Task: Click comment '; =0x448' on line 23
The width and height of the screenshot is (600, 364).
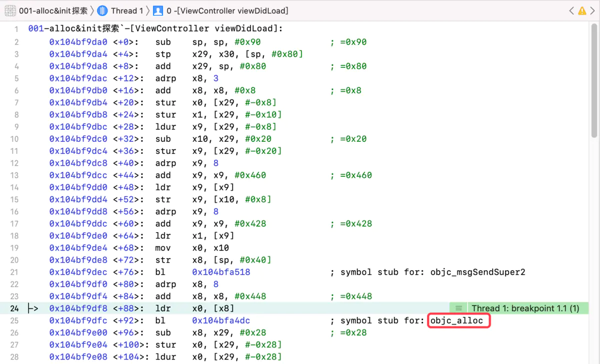Action: pyautogui.click(x=351, y=297)
